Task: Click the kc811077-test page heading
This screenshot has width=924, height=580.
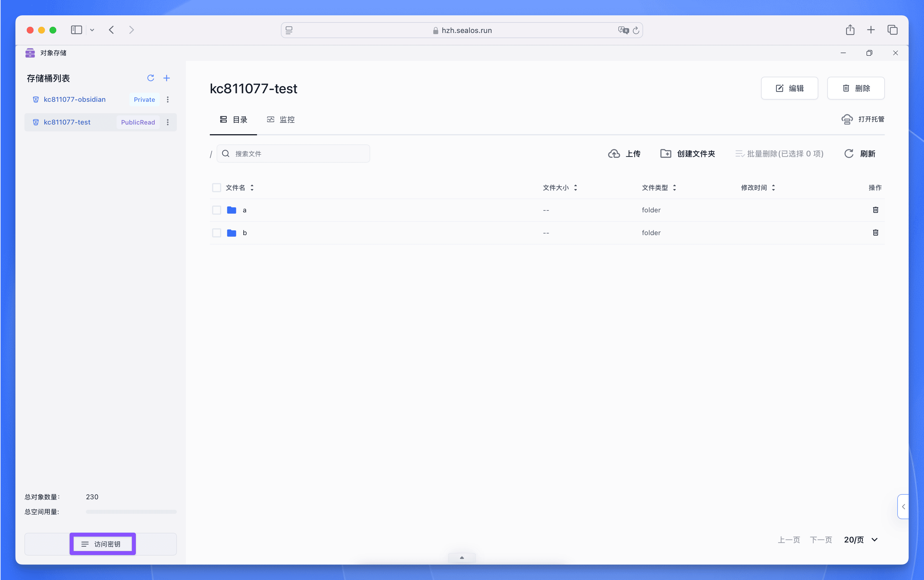Action: point(254,89)
